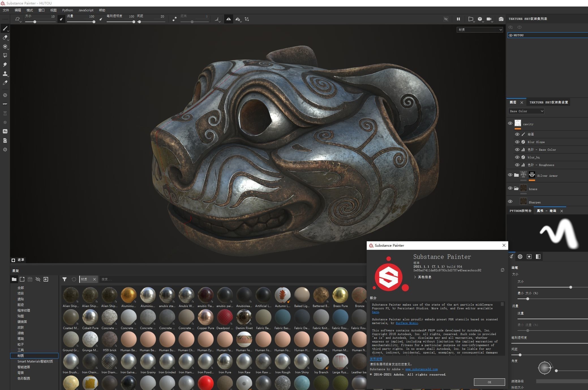The image size is (588, 390).
Task: Hide the cavity layer
Action: coord(510,123)
